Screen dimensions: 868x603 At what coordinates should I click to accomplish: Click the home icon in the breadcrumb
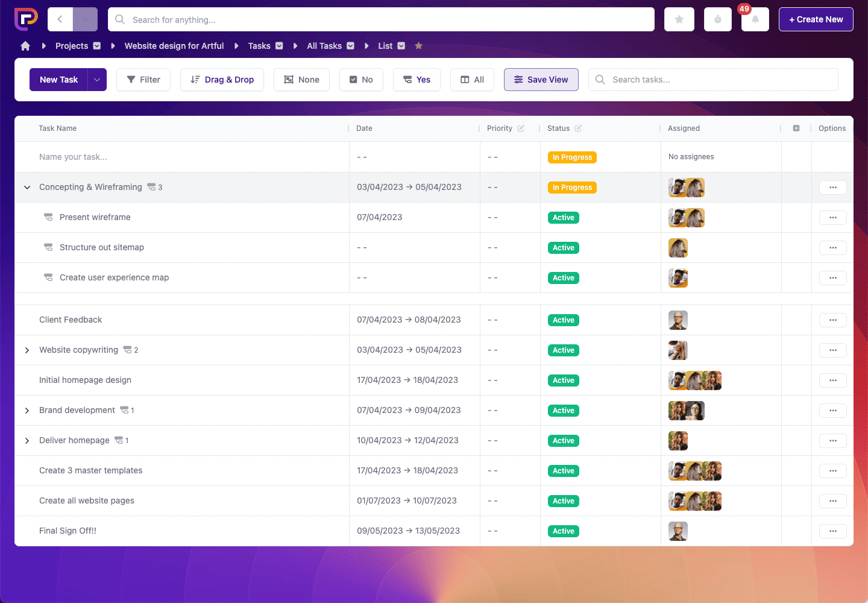pos(25,45)
